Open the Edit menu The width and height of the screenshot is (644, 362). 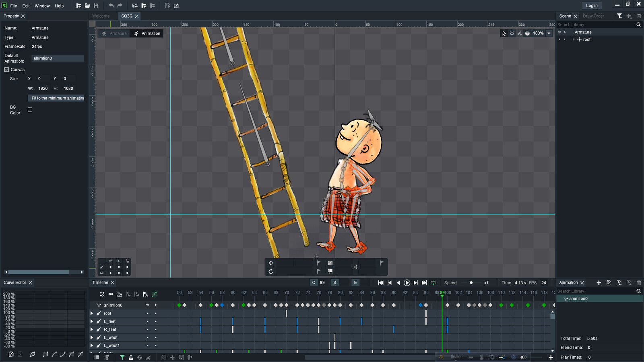tap(26, 6)
